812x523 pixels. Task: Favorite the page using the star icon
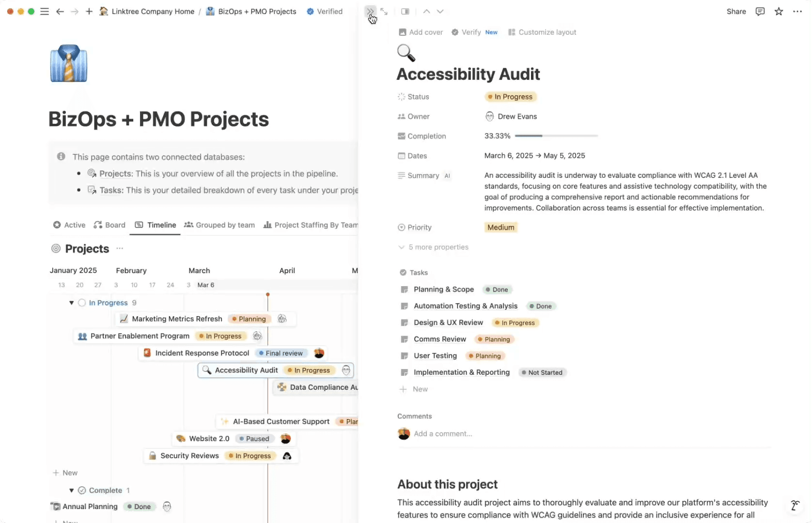coord(779,11)
